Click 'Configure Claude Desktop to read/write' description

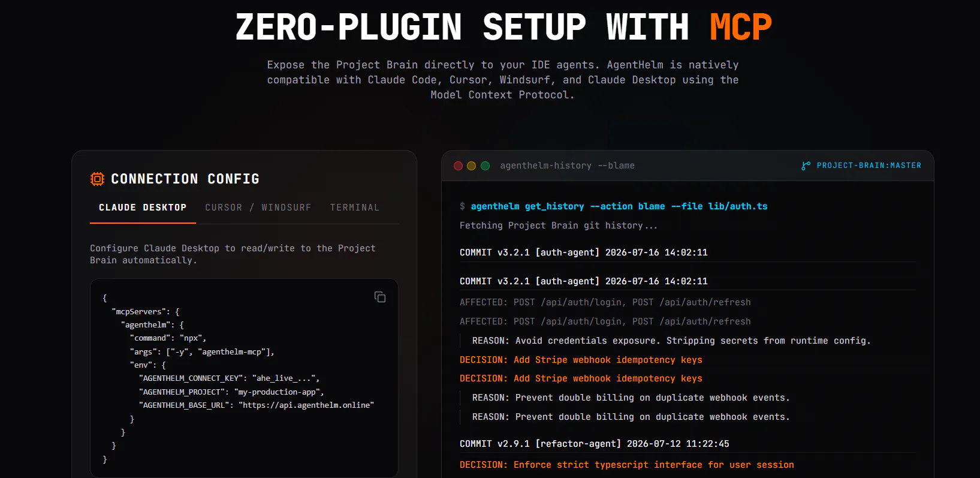[x=233, y=254]
